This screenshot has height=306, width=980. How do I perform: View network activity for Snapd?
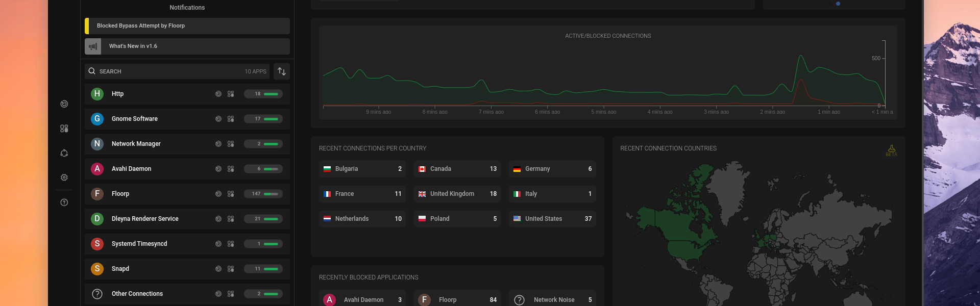pyautogui.click(x=218, y=269)
